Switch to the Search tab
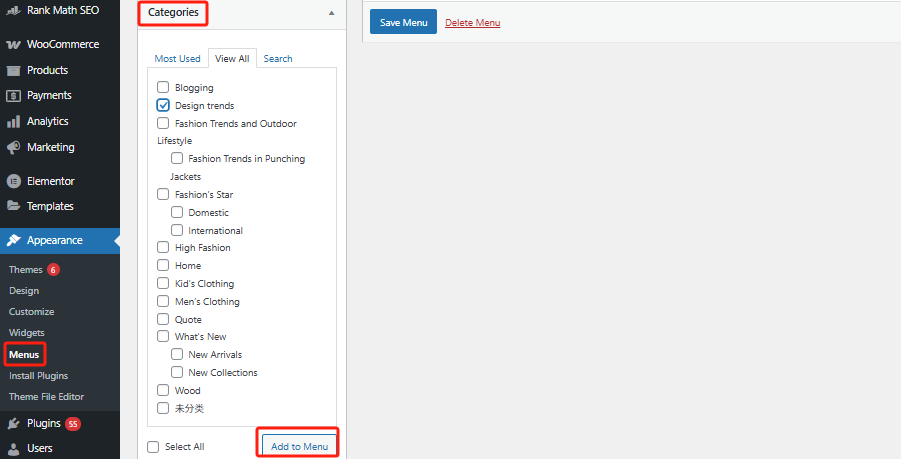The width and height of the screenshot is (901, 459). [x=278, y=59]
